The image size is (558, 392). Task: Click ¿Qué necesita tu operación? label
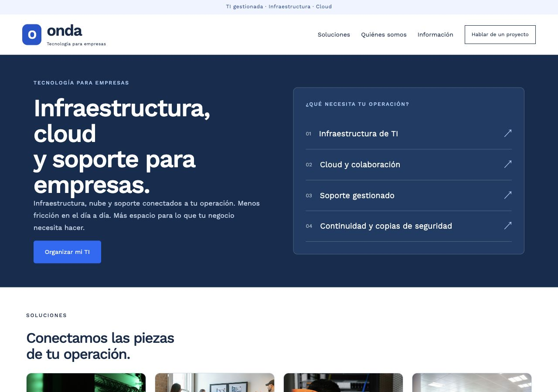click(357, 104)
